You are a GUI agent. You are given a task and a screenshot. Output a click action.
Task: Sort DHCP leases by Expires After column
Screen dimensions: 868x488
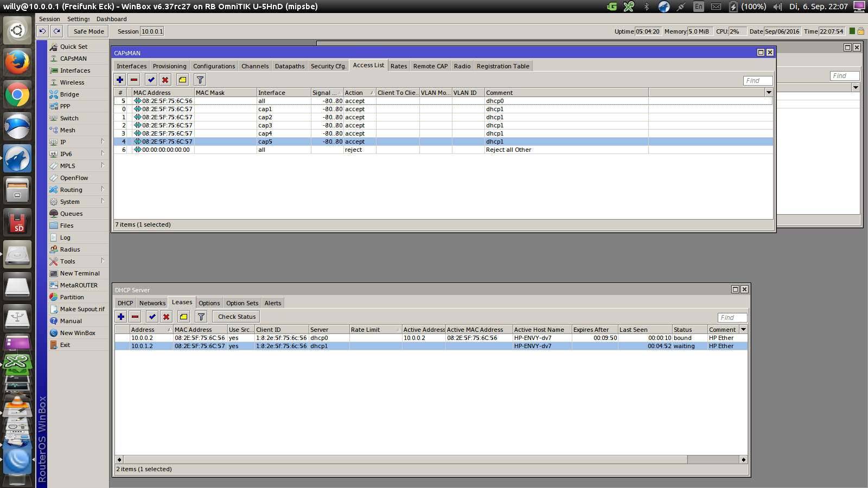[x=595, y=330]
